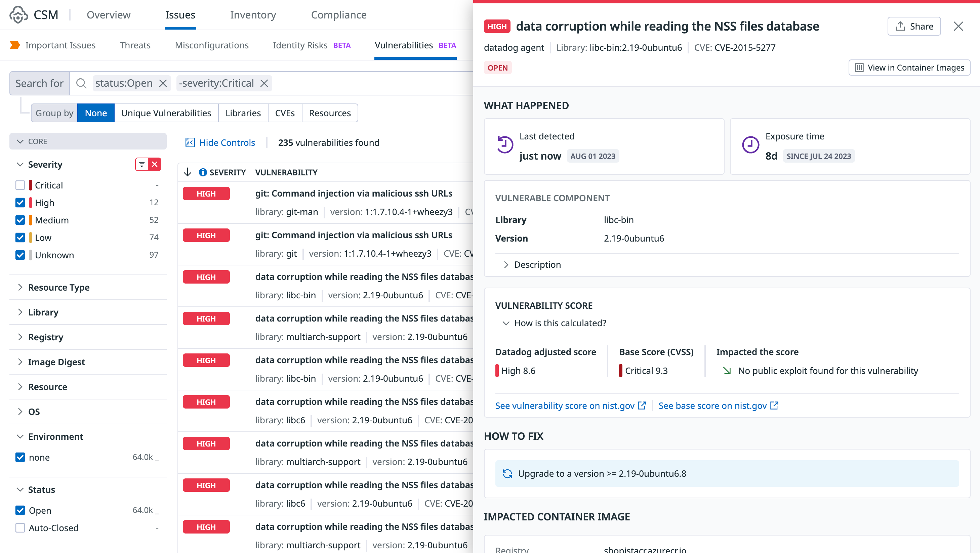
Task: Click the Share upload icon
Action: [900, 26]
